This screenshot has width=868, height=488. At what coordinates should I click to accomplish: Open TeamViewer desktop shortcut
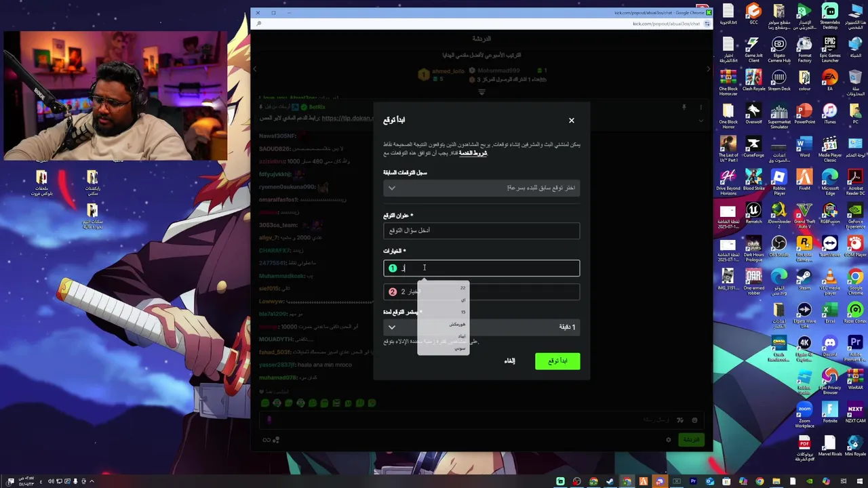coord(830,246)
